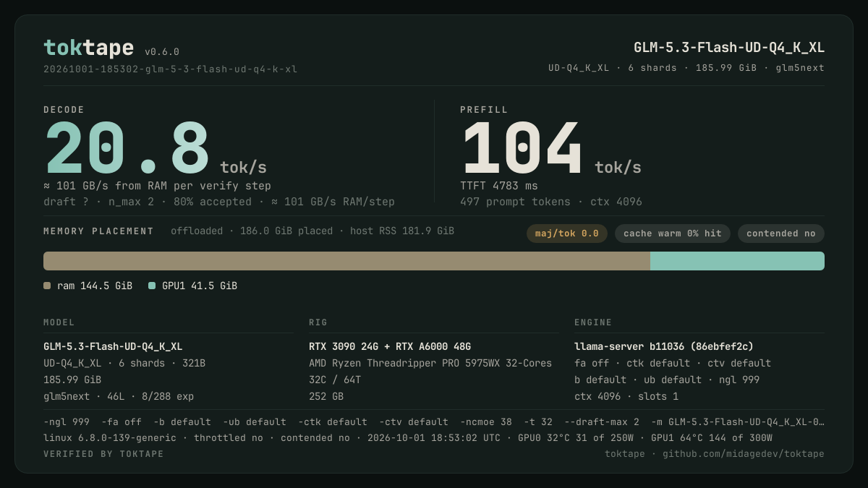Click header title GLM-5.3-Flash-UD-Q4_K_XL at top right
Viewport: 868px width, 488px height.
click(x=729, y=48)
